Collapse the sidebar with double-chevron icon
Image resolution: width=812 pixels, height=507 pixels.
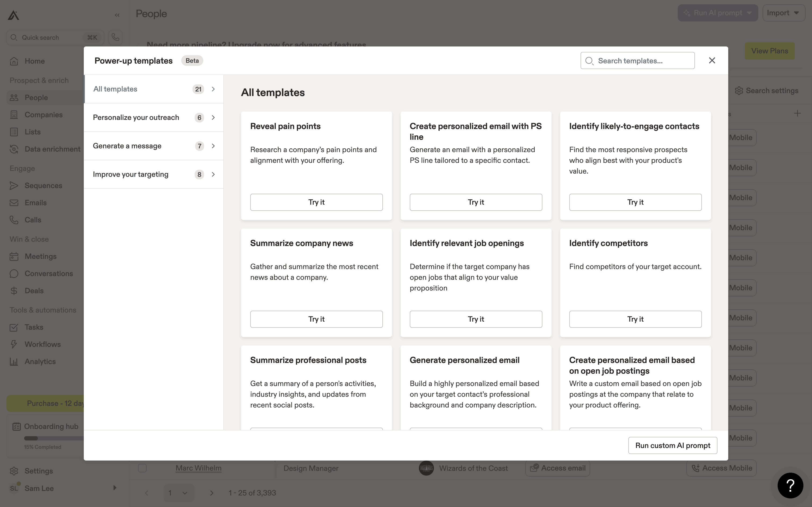(117, 15)
